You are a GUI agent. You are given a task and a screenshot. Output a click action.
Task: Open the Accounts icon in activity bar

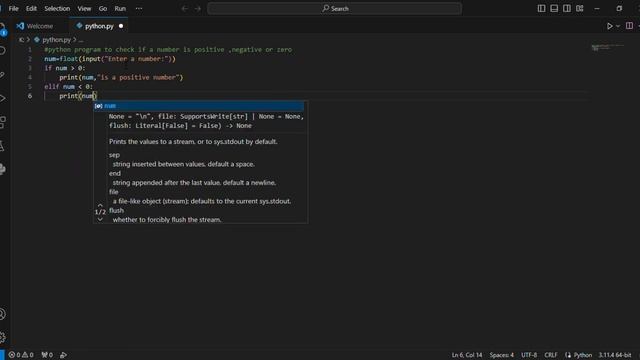click(3, 314)
